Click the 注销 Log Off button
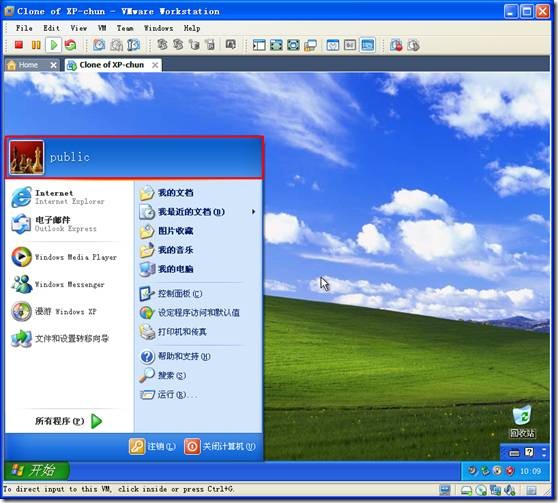The image size is (558, 503). point(152,447)
